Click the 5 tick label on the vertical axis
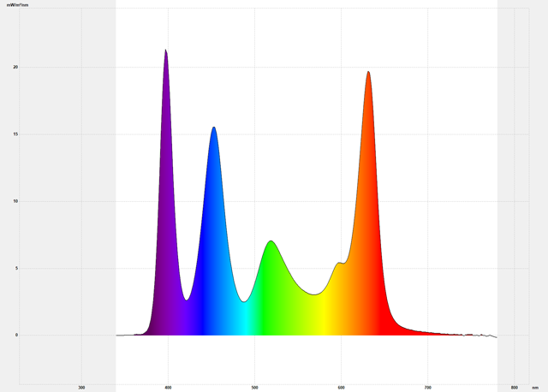Screen dimensions: 548x392 (x=16, y=268)
